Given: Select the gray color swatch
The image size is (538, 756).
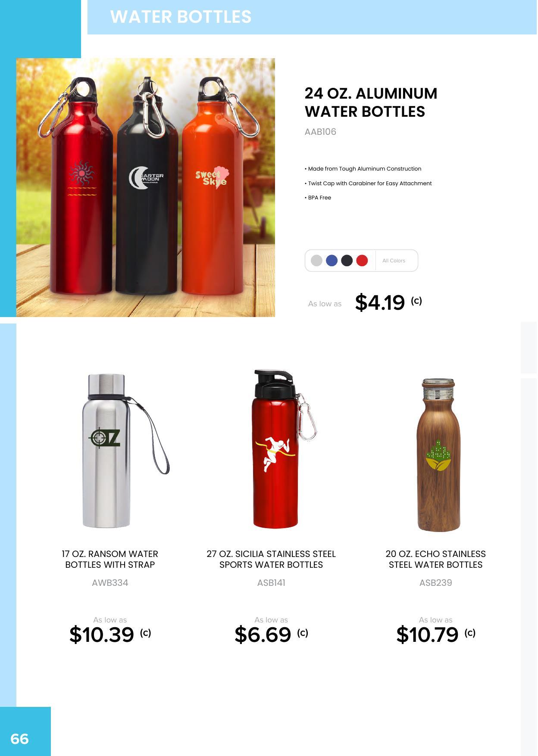Looking at the screenshot, I should (316, 261).
